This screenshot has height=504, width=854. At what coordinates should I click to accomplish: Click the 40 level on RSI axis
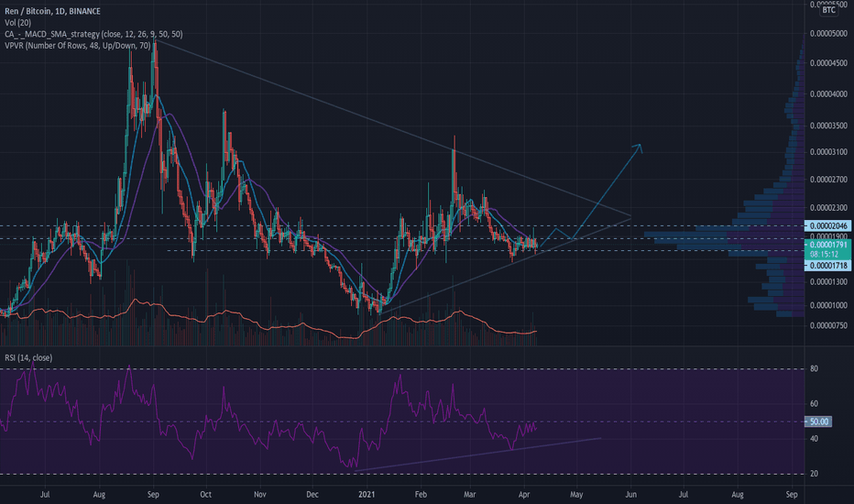click(x=814, y=439)
